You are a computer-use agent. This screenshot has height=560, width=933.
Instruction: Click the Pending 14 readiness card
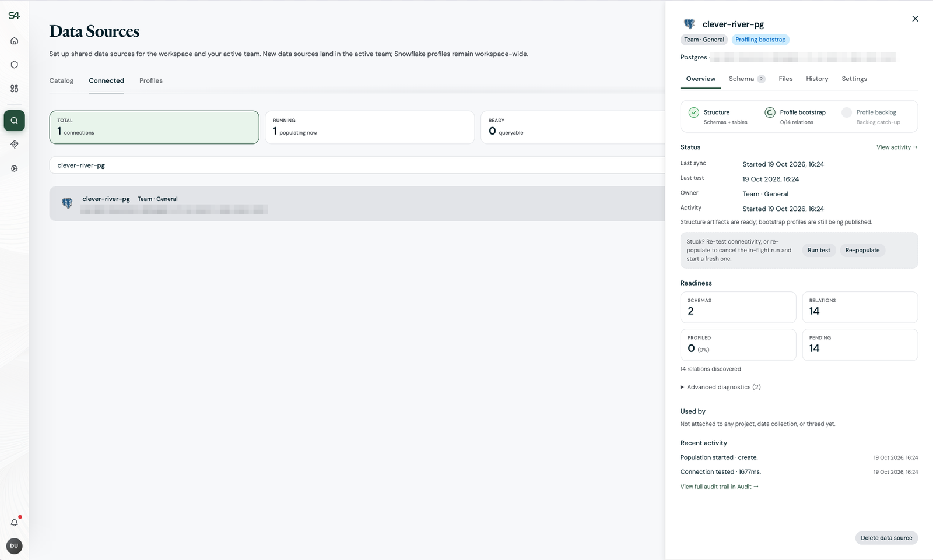[x=860, y=344]
